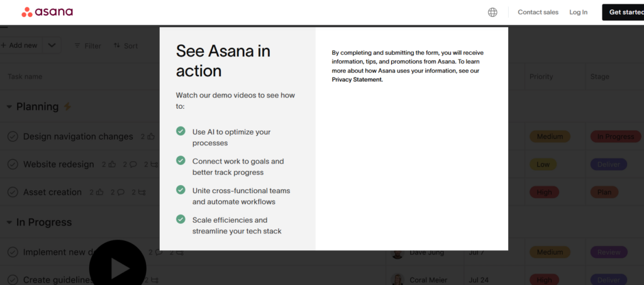
Task: Check off the Asset creation task
Action: coord(13,192)
